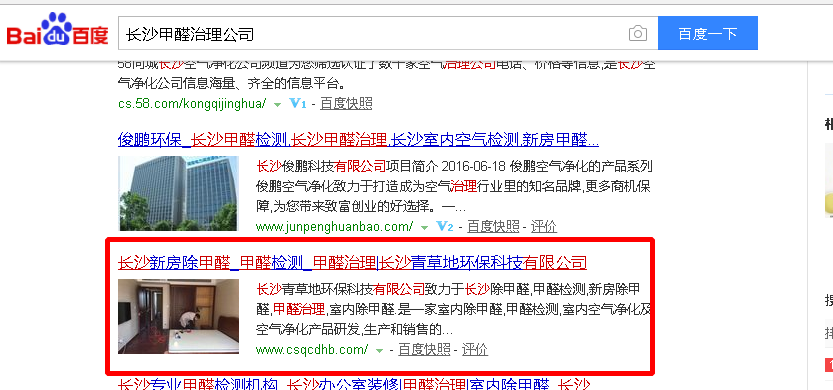The height and width of the screenshot is (390, 833).
Task: Click the V1 verification badge on cs.58.com result
Action: pyautogui.click(x=298, y=104)
